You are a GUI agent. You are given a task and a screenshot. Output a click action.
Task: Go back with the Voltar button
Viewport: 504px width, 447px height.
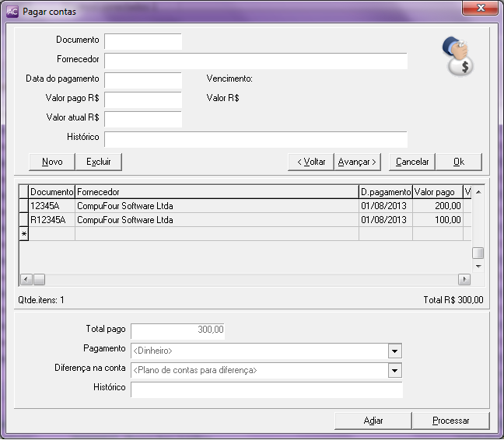pos(310,162)
